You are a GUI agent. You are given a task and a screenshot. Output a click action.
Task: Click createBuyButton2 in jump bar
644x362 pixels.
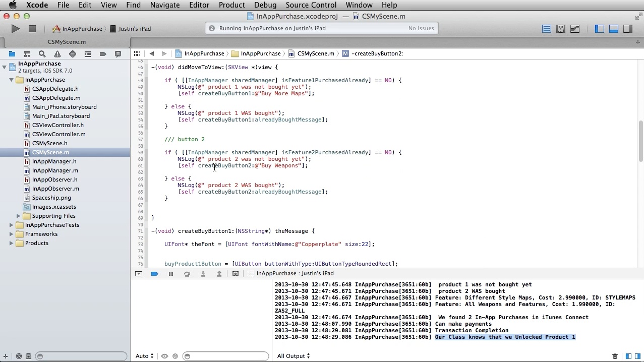pyautogui.click(x=373, y=53)
